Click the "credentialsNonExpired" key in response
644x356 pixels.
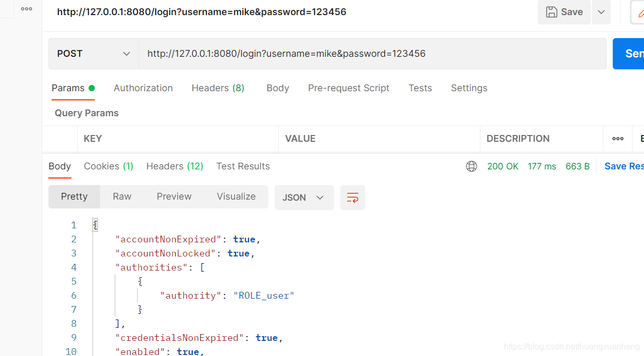tap(180, 338)
